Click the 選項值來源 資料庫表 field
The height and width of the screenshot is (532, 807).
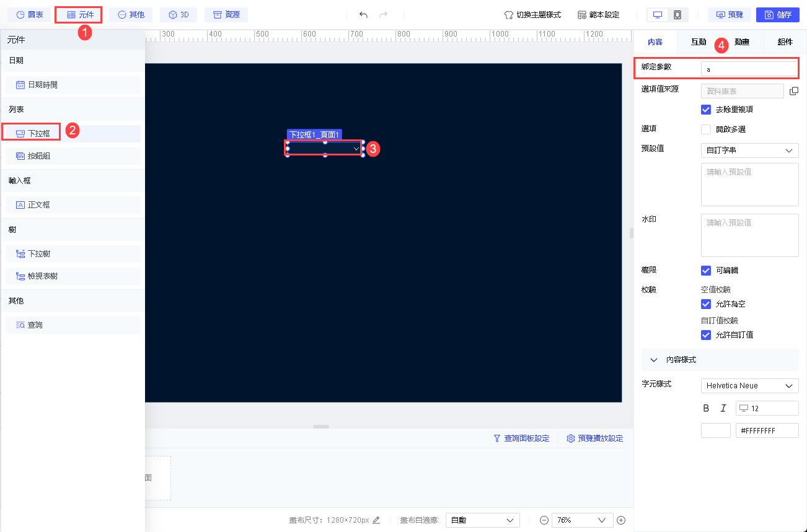tap(743, 91)
